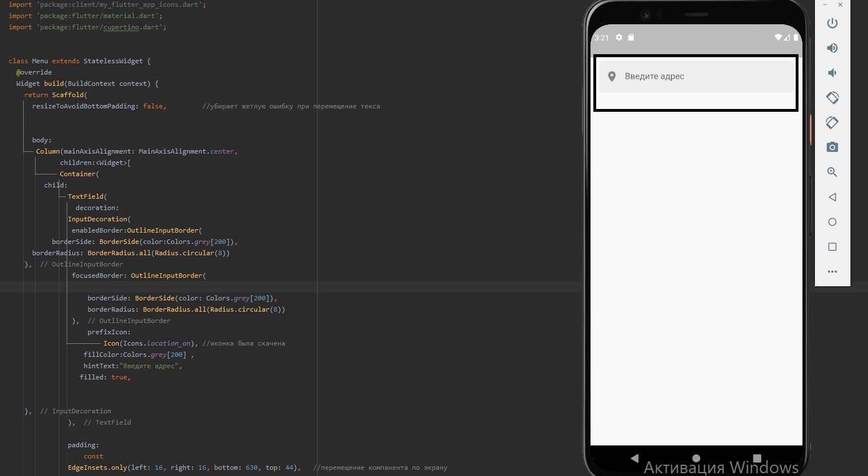Click the 'padding:' line in code
868x476 pixels.
point(84,445)
